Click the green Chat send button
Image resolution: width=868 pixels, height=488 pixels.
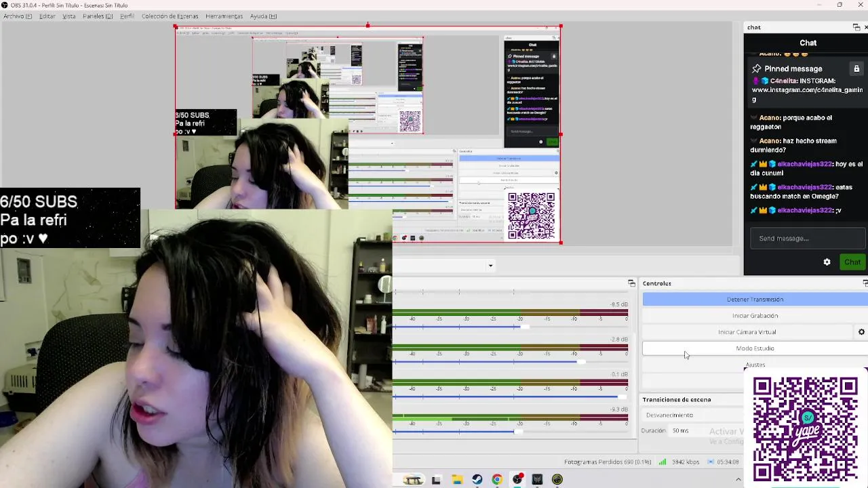[852, 262]
